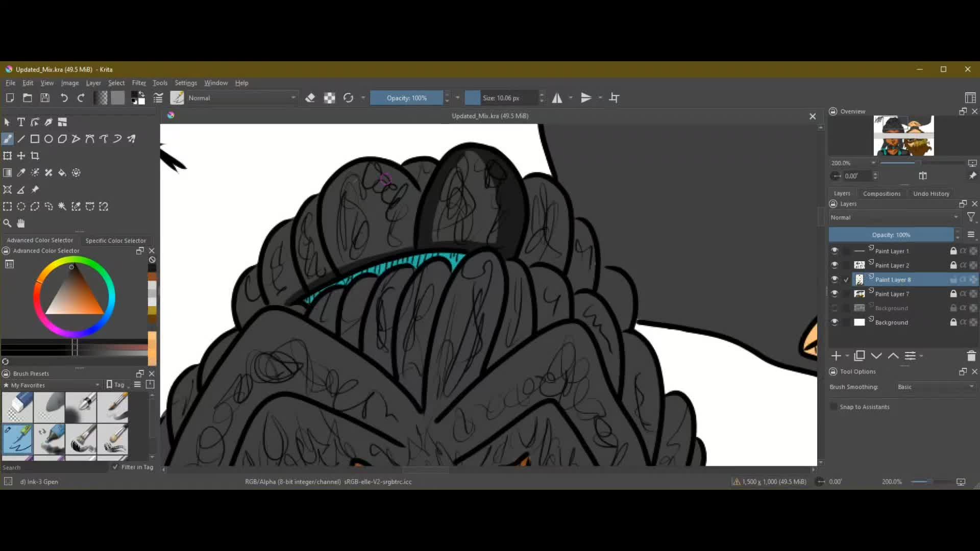Open the My Favorites tag dropdown
Viewport: 980px width, 551px height.
(x=52, y=385)
